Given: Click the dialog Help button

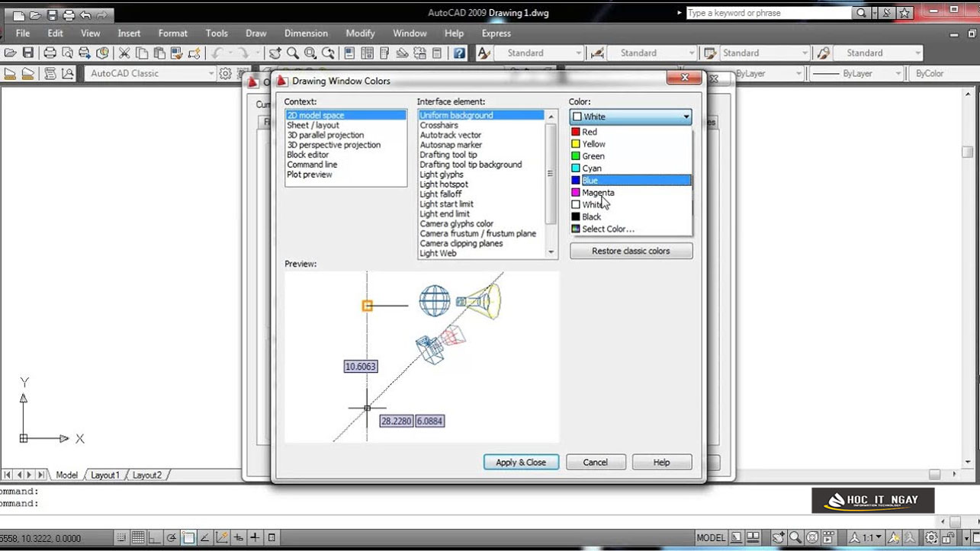Looking at the screenshot, I should (661, 462).
